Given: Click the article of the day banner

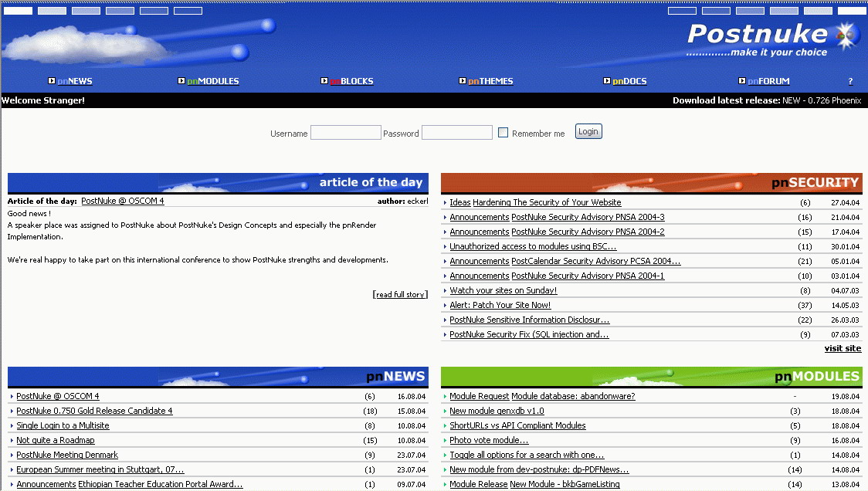Looking at the screenshot, I should (218, 183).
